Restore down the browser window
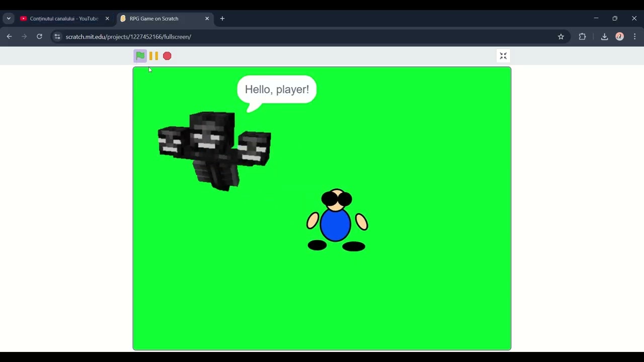644x362 pixels. coord(615,19)
